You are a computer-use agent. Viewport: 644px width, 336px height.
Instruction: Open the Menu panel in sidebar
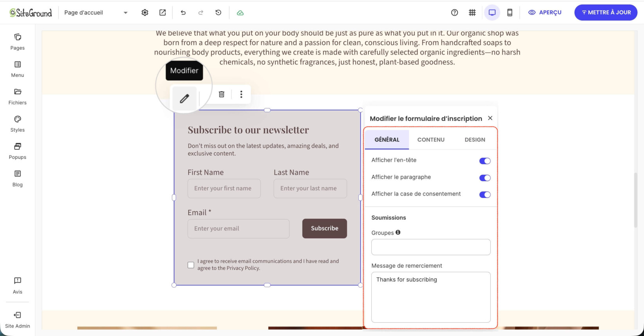18,69
